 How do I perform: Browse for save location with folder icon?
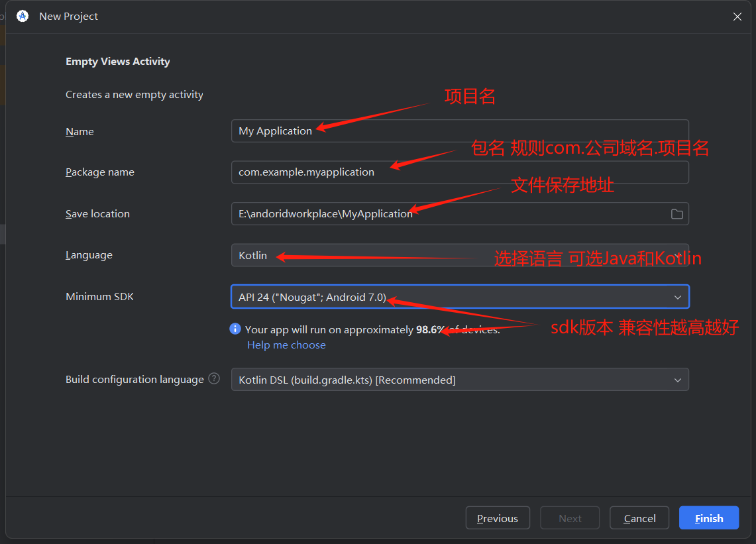[x=676, y=214]
